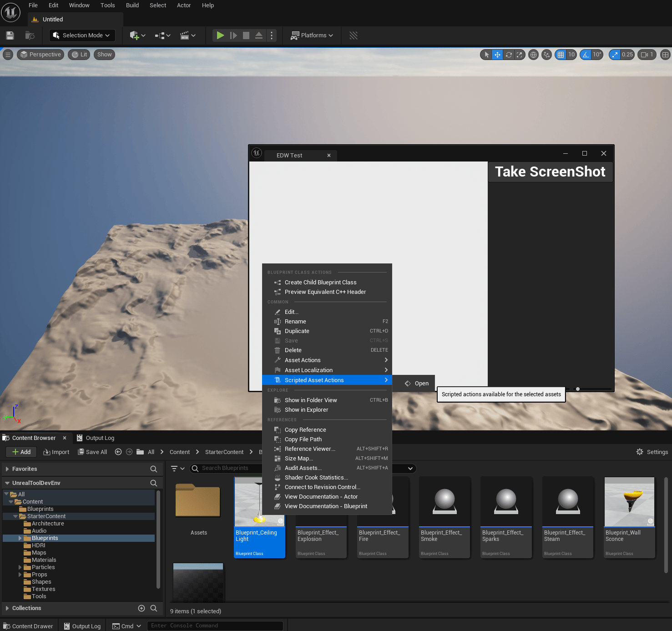Open camera speed setting

click(647, 55)
